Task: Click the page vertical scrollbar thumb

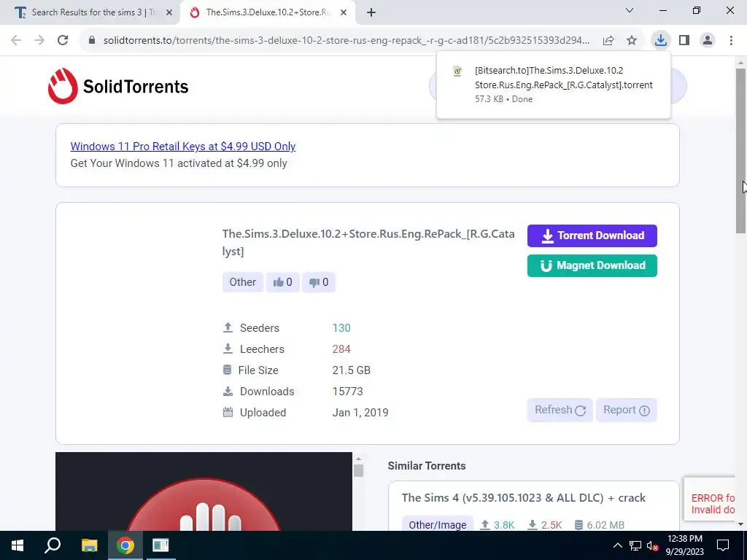Action: click(x=740, y=150)
